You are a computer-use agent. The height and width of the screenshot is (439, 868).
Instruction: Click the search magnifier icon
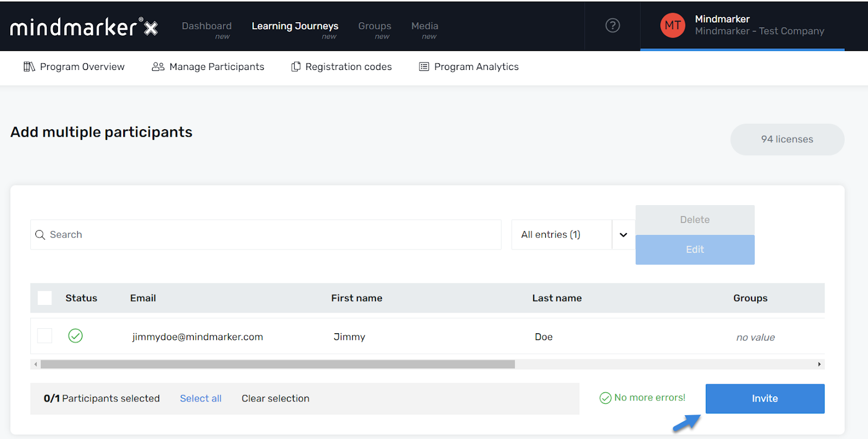point(40,235)
